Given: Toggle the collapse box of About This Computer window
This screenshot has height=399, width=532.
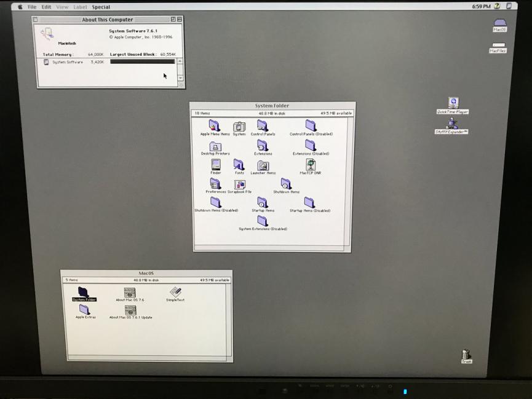Looking at the screenshot, I should click(180, 20).
